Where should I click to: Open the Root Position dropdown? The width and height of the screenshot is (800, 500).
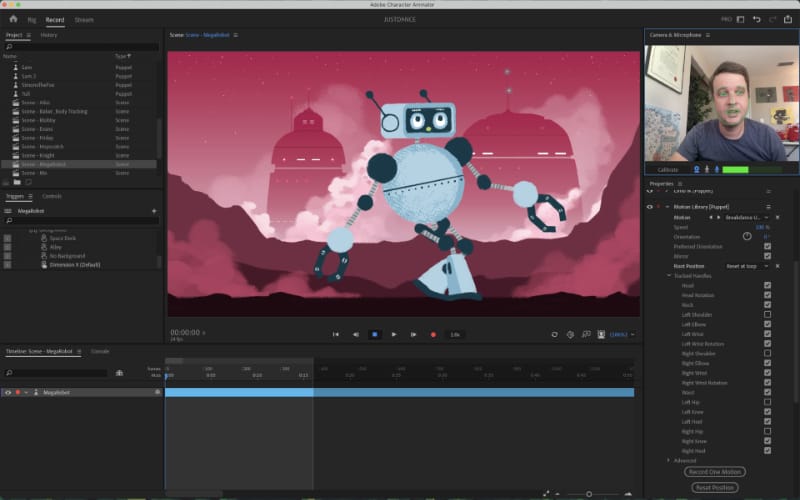coord(747,266)
